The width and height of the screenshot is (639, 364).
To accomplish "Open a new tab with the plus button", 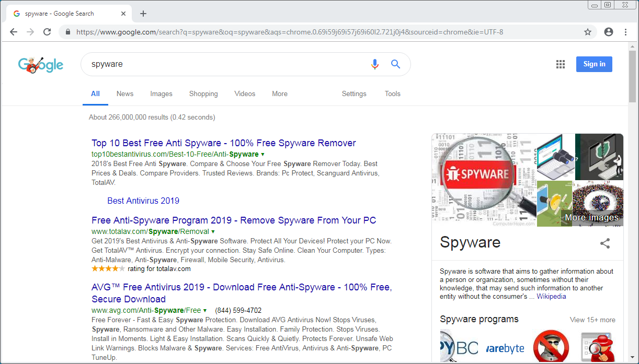I will point(143,14).
